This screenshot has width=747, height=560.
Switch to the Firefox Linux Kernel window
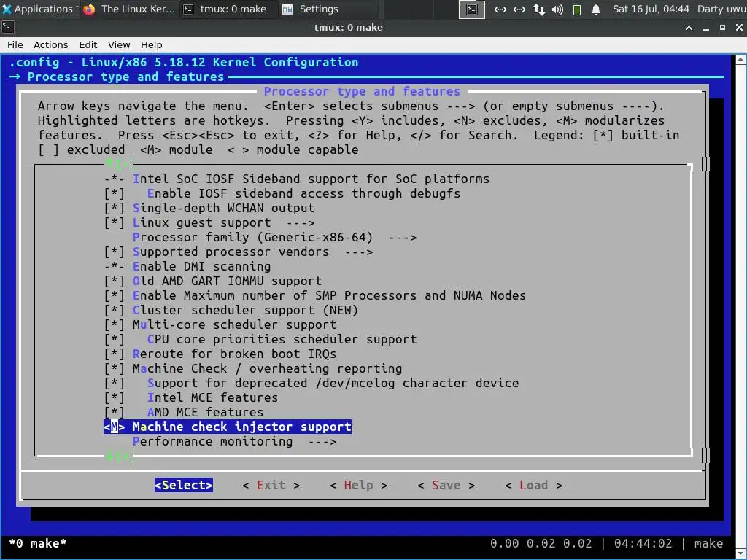point(129,9)
